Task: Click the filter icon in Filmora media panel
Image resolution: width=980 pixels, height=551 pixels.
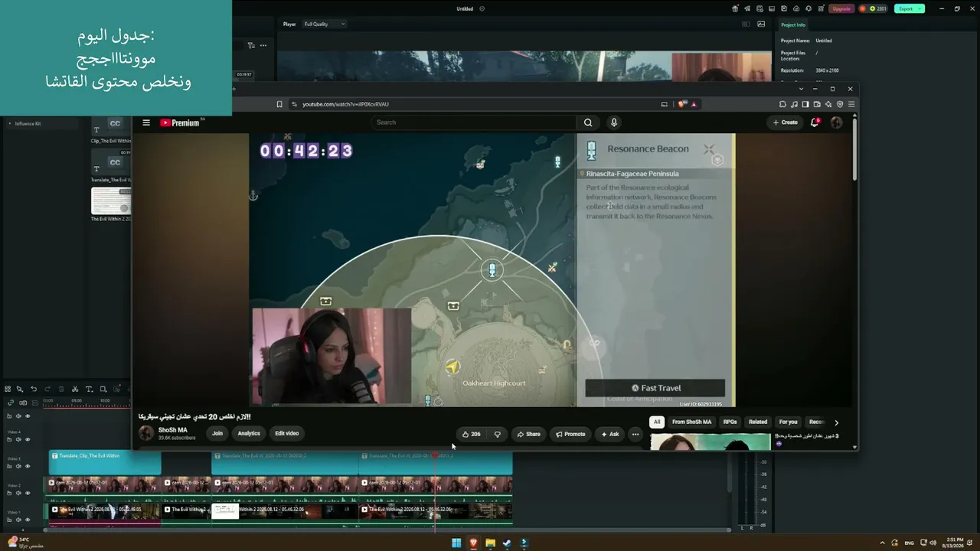Action: tap(250, 45)
